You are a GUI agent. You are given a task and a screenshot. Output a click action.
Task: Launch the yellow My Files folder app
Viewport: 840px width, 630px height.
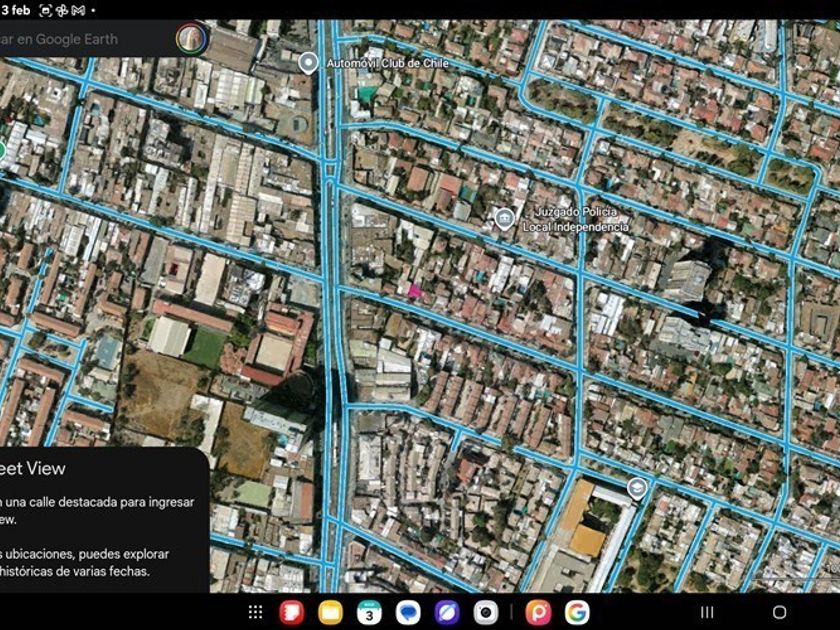(331, 612)
